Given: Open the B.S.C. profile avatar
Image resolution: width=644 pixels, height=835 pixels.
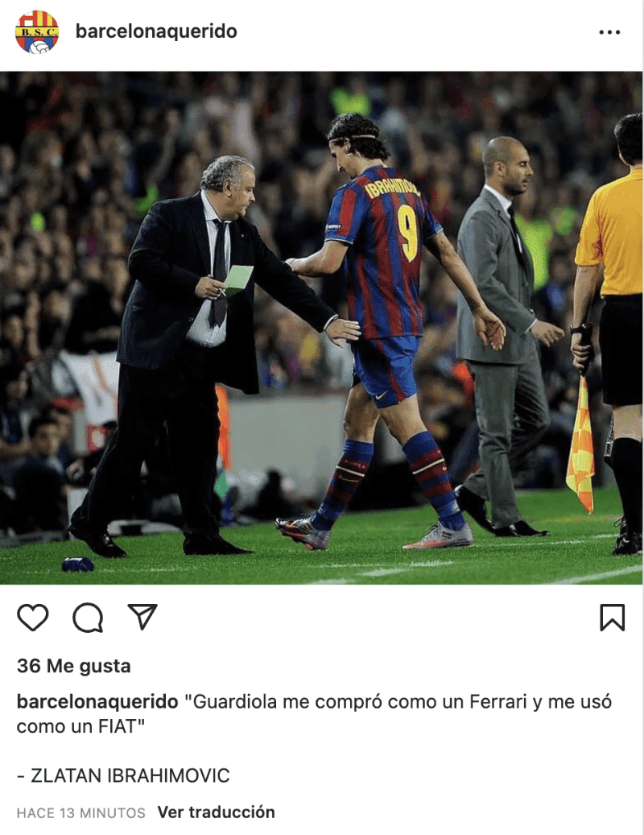Looking at the screenshot, I should click(37, 32).
